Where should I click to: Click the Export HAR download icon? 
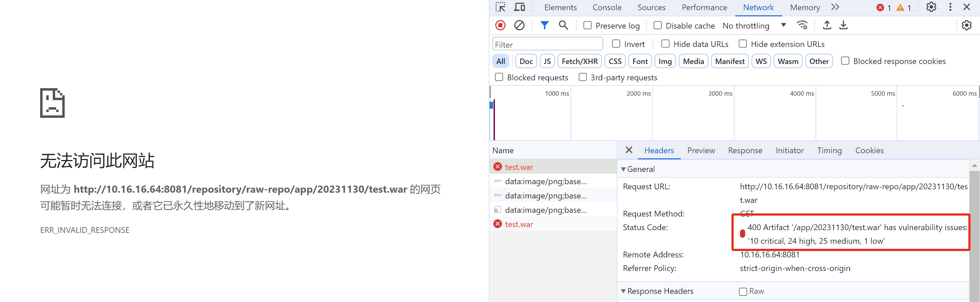[844, 26]
